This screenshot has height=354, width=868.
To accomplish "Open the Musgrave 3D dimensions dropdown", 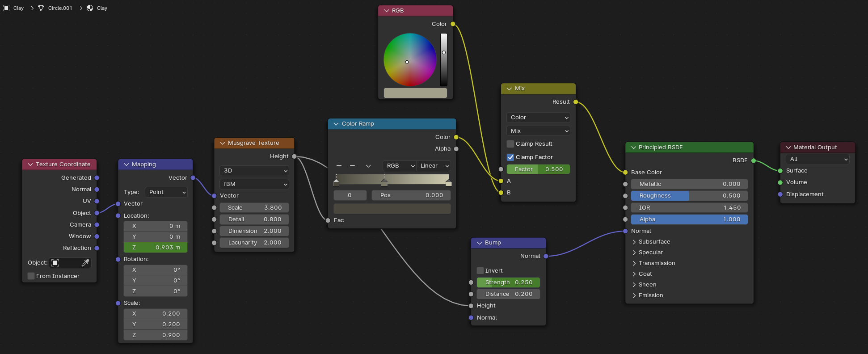I will (x=254, y=171).
